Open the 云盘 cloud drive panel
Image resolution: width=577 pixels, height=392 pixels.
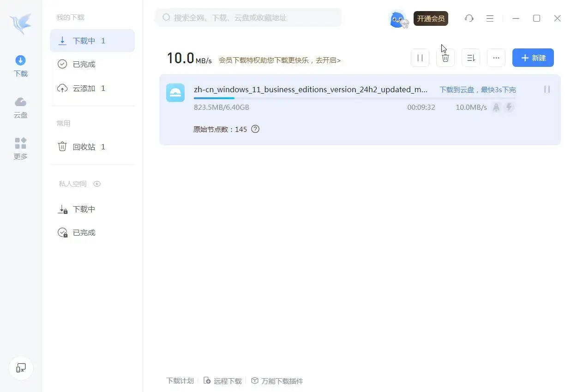[x=20, y=107]
